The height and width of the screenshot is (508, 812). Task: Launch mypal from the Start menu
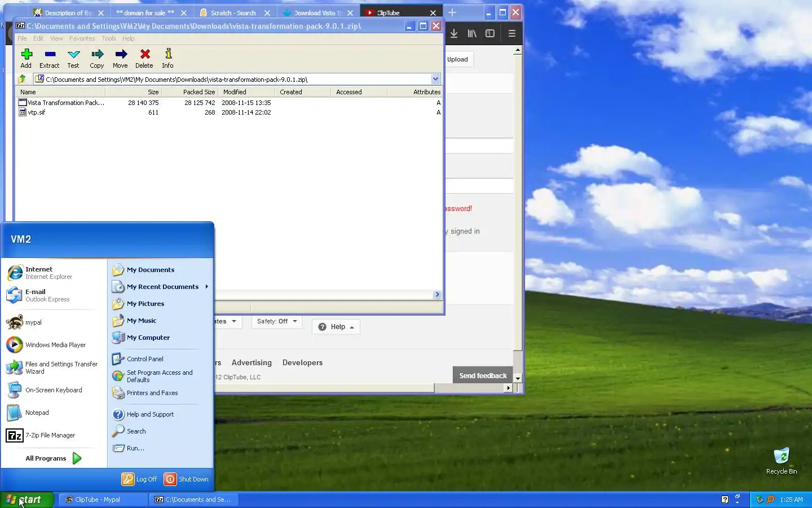[x=55, y=322]
